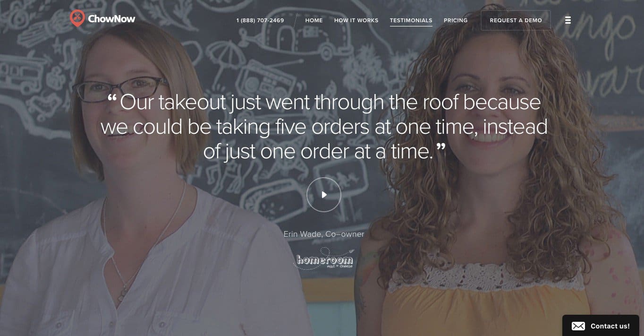Click the envelope icon in Contact us
This screenshot has width=644, height=336.
pyautogui.click(x=578, y=326)
